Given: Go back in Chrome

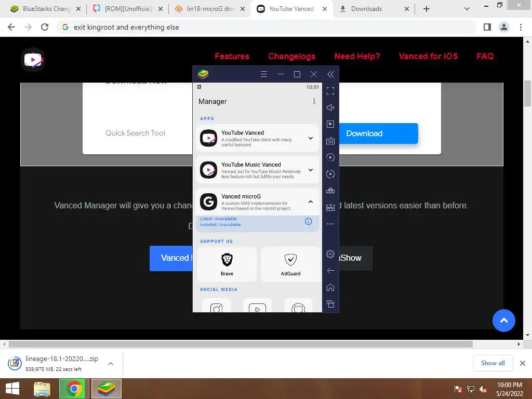Looking at the screenshot, I should point(11,27).
